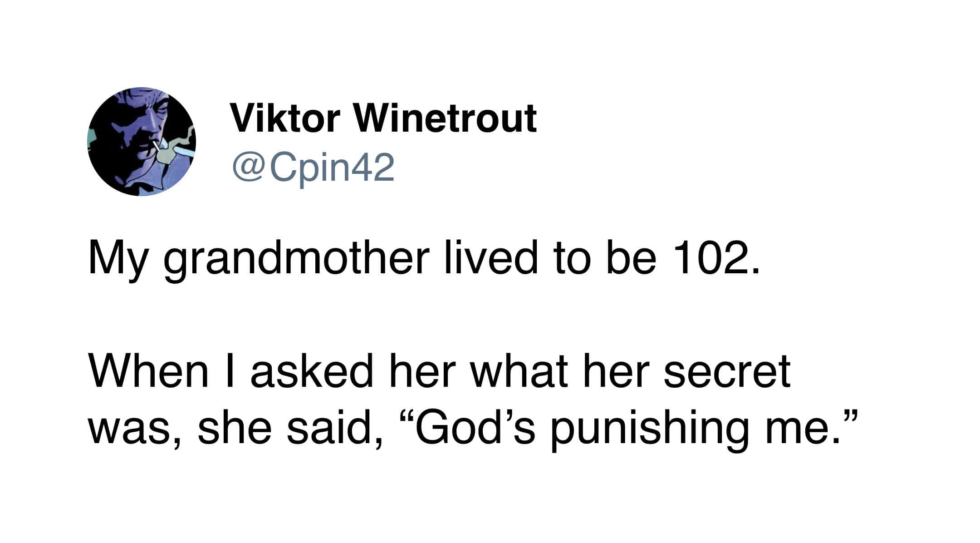Click the word "Viktor" in the name
This screenshot has height=543, width=980.
[x=285, y=118]
